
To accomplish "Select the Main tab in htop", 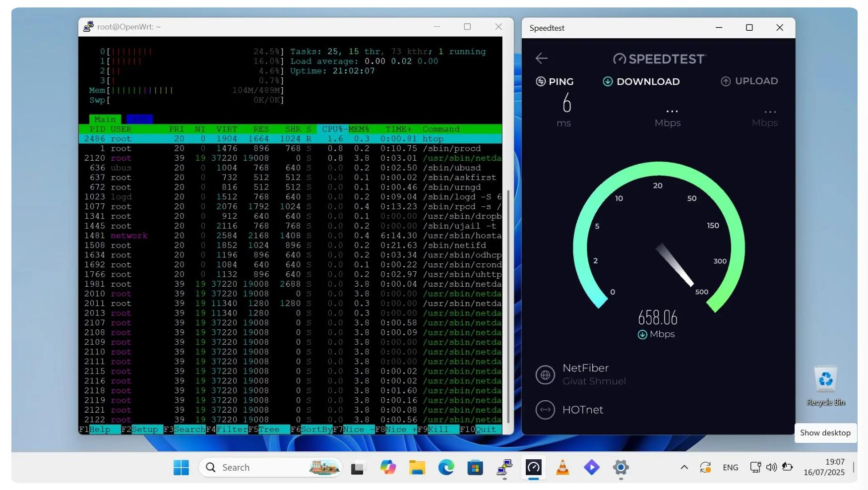I will click(105, 119).
